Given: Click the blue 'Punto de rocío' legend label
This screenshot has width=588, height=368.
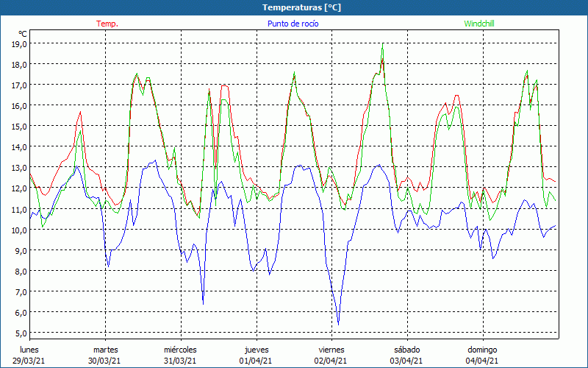Looking at the screenshot, I should point(293,24).
